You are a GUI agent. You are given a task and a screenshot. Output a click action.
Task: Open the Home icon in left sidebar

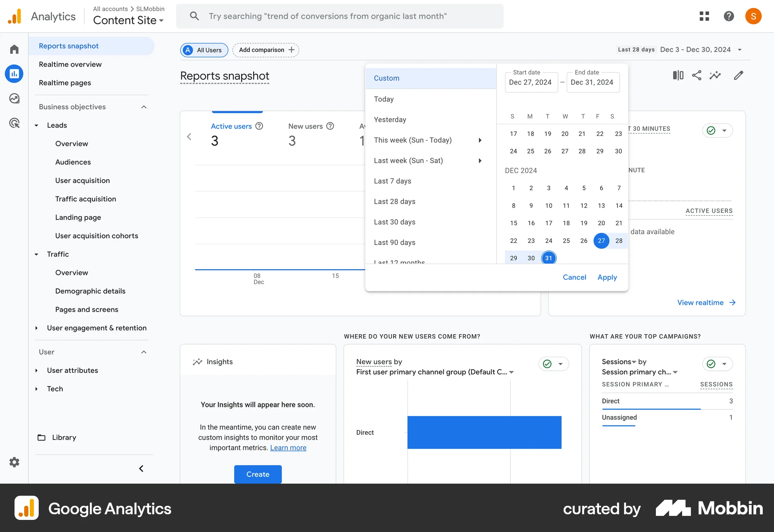click(14, 49)
